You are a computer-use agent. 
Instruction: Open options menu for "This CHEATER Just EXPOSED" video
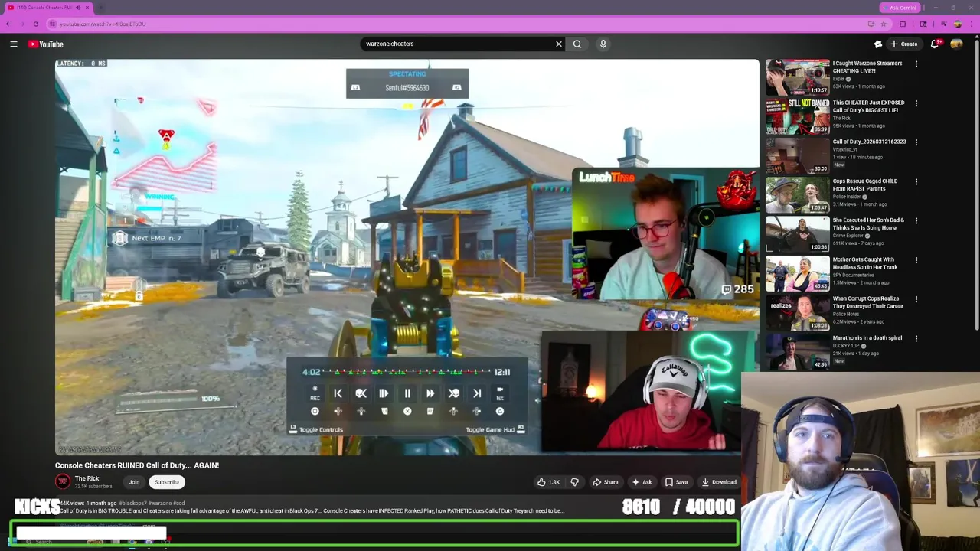click(x=916, y=103)
